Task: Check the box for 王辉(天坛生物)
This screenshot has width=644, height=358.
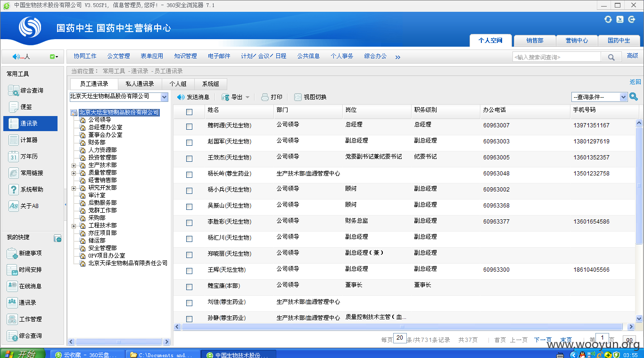Action: tap(189, 271)
